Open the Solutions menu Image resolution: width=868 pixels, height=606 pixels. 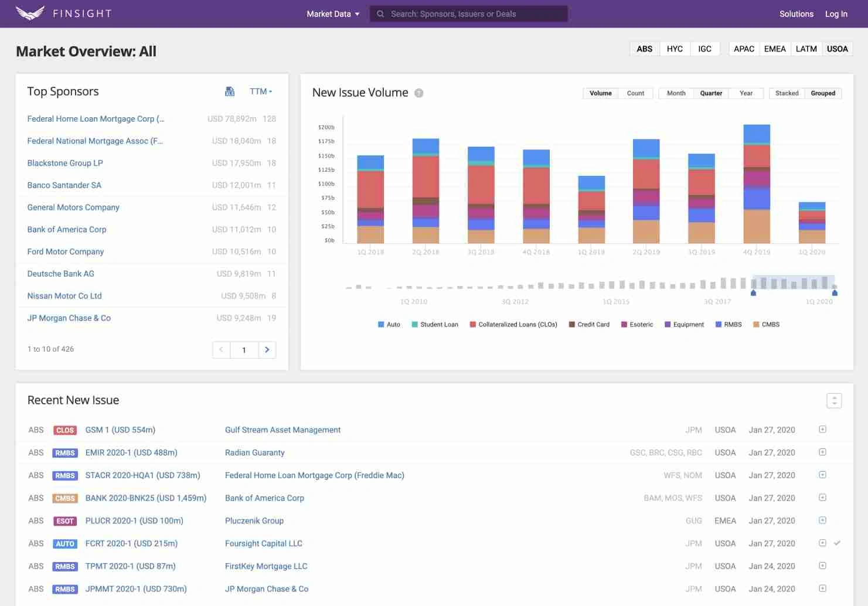click(x=796, y=14)
